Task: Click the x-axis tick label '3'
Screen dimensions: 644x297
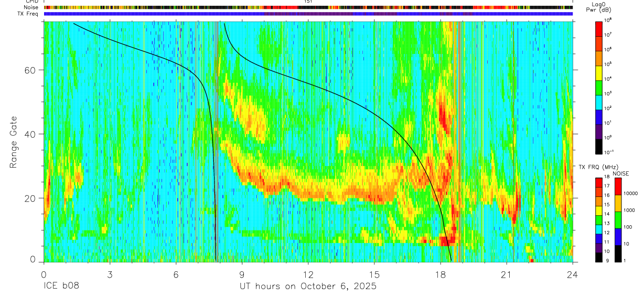Action: [x=110, y=275]
